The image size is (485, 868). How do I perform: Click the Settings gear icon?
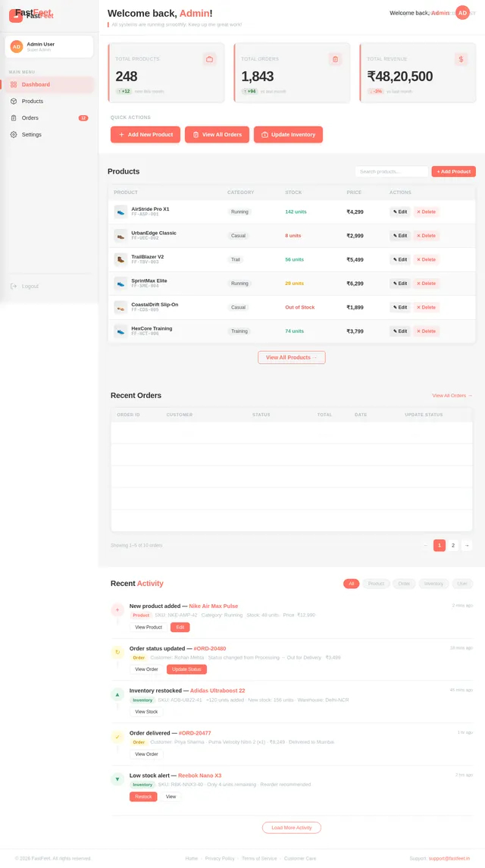[x=14, y=134]
